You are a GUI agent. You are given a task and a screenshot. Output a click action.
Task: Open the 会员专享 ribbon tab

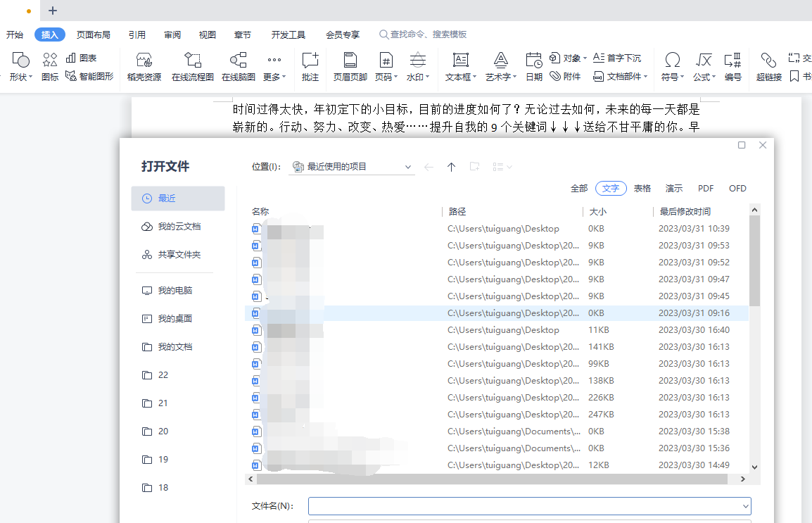click(x=342, y=34)
